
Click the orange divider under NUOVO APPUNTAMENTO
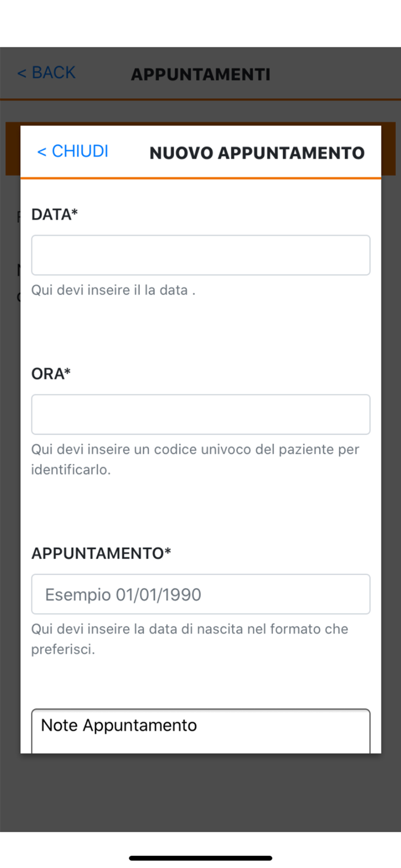tap(200, 176)
